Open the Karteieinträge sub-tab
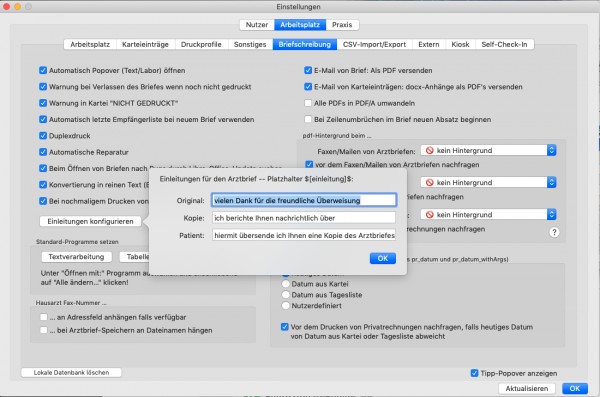 (x=145, y=44)
